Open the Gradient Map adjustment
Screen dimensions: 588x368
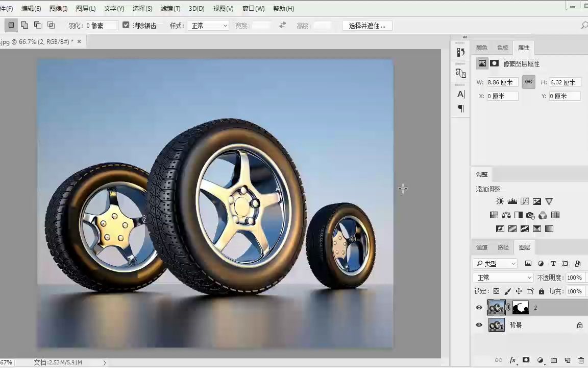(537, 228)
